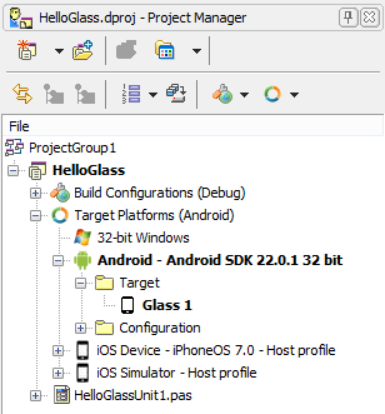Click the Target folder icon

[x=104, y=282]
